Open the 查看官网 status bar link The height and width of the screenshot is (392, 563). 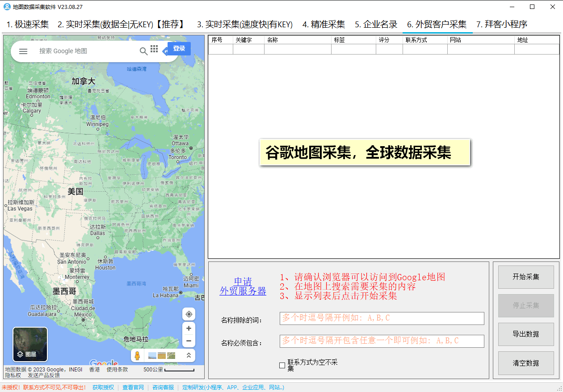click(133, 388)
